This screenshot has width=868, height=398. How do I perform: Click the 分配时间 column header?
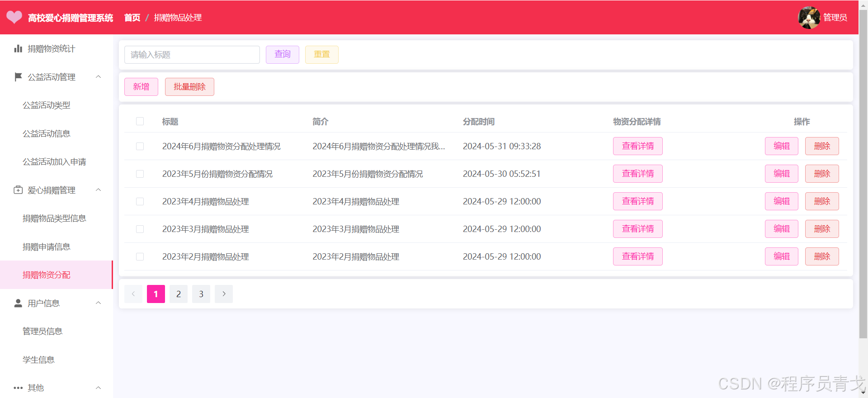479,122
